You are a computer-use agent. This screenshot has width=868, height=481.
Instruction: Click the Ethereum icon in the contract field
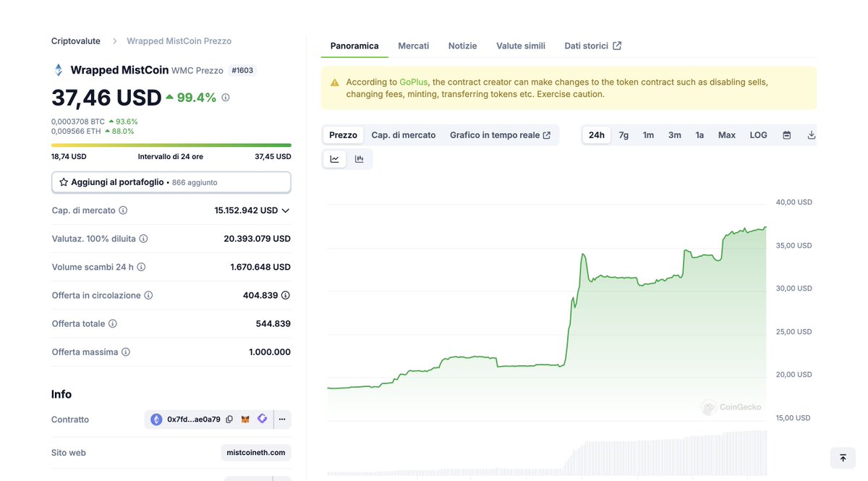coord(156,420)
